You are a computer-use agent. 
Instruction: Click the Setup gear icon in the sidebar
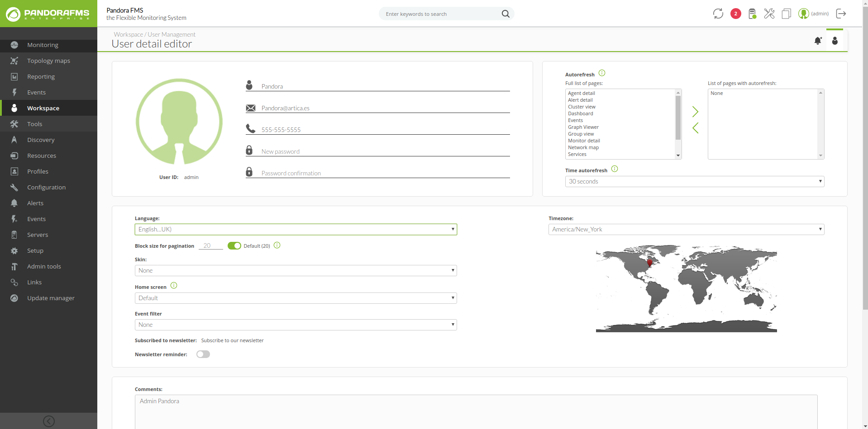(14, 250)
